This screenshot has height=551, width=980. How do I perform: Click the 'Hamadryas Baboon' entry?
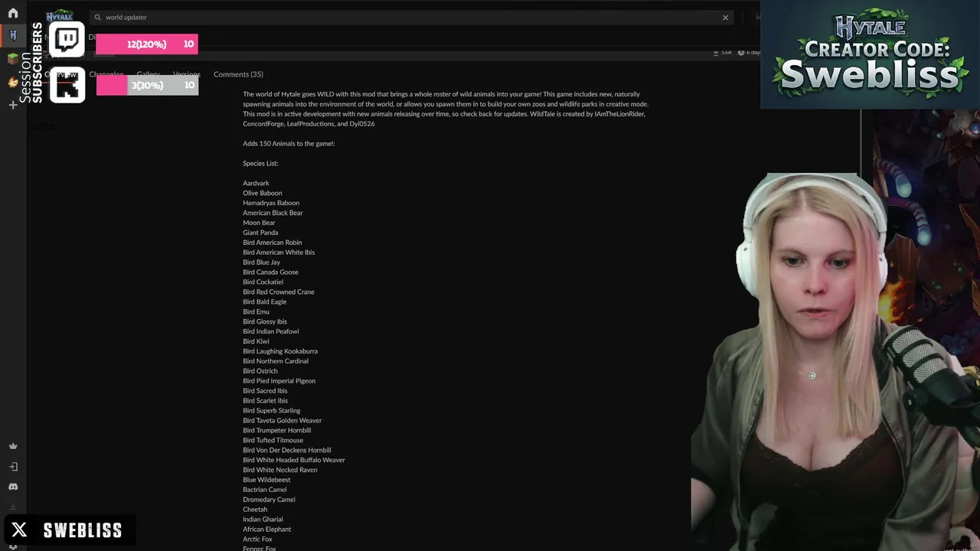(271, 204)
